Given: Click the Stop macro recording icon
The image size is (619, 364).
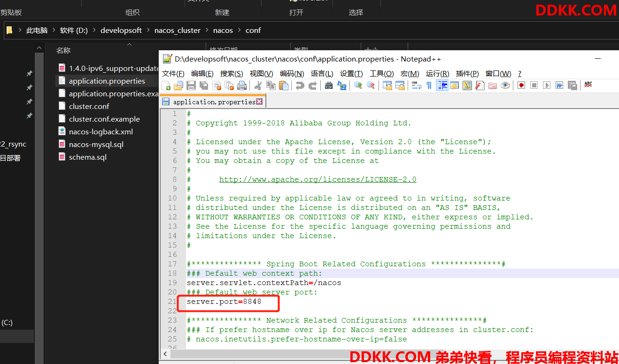Looking at the screenshot, I should click(x=534, y=85).
